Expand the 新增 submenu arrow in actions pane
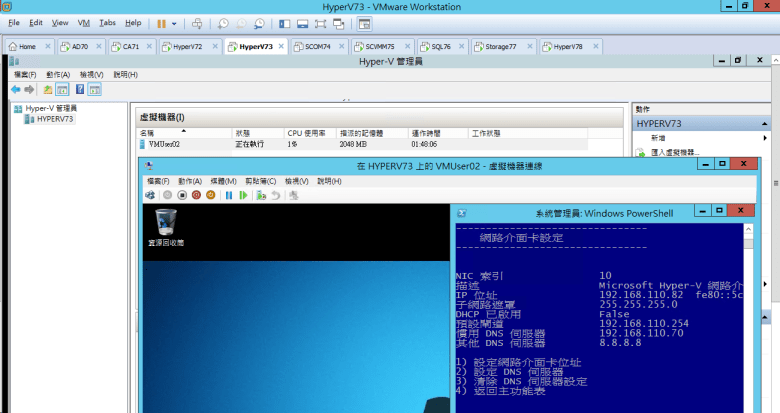Image resolution: width=780 pixels, height=413 pixels. (766, 138)
